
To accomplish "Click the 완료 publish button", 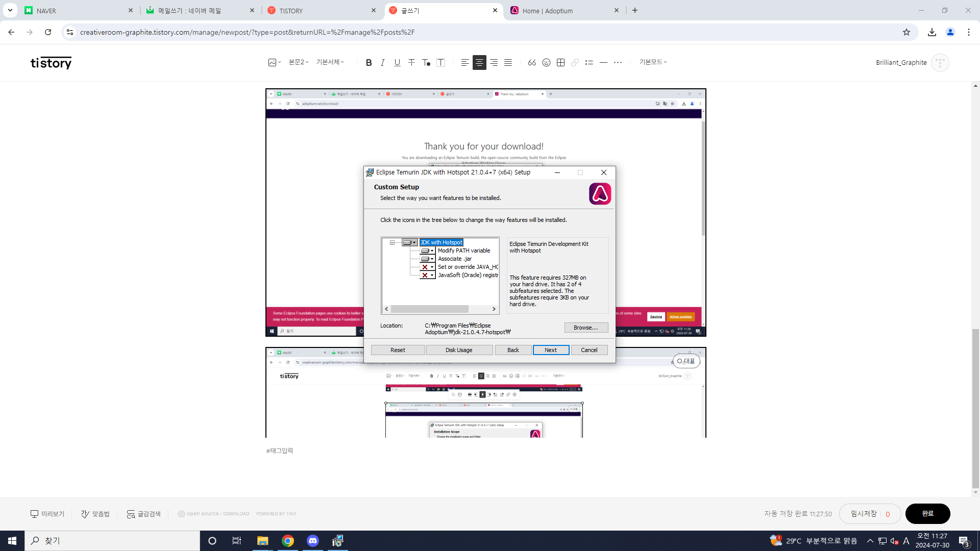I will point(927,514).
